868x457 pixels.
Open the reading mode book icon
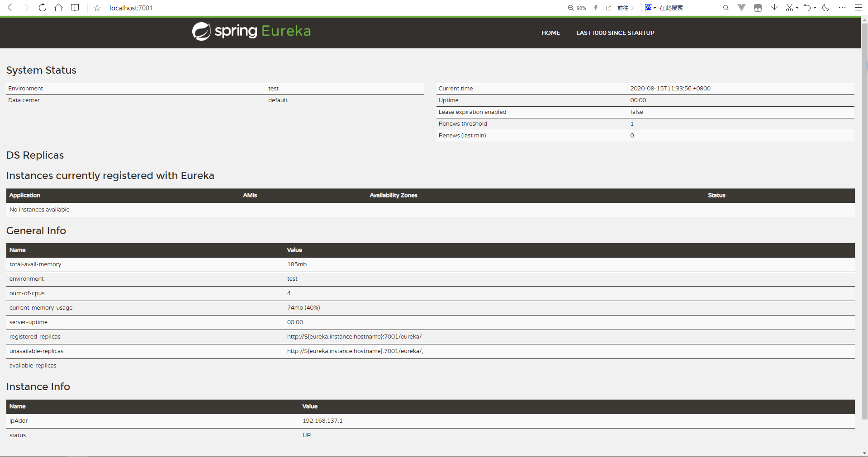(x=75, y=8)
